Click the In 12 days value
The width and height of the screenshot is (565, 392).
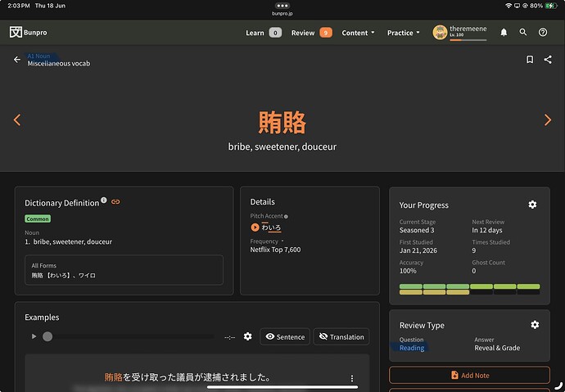pos(487,230)
